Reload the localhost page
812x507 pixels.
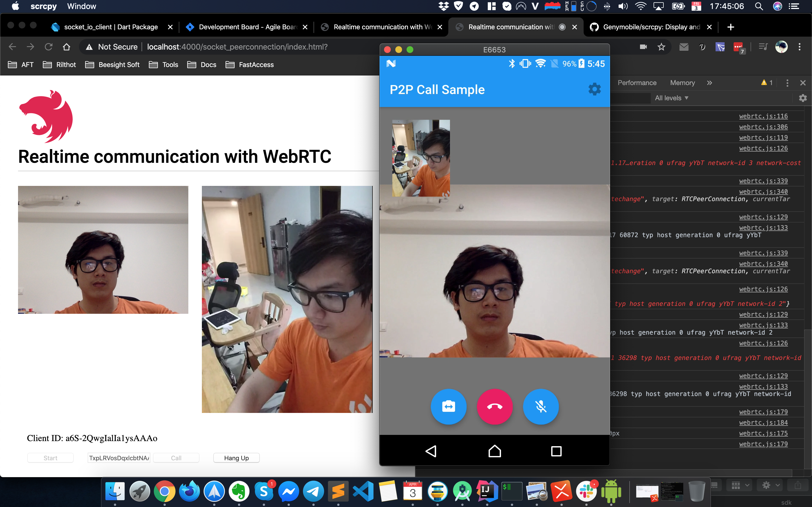click(x=49, y=47)
